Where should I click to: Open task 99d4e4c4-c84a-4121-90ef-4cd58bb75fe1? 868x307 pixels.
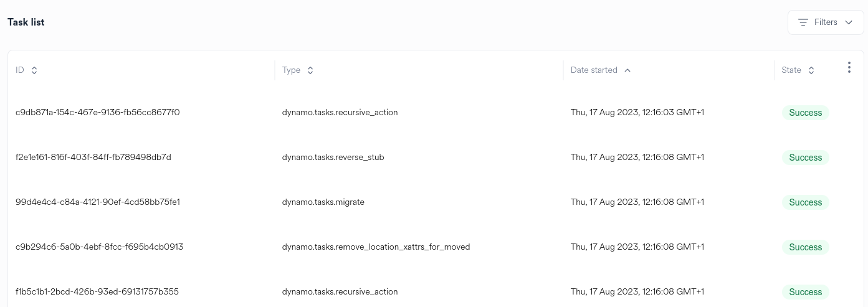click(x=98, y=202)
